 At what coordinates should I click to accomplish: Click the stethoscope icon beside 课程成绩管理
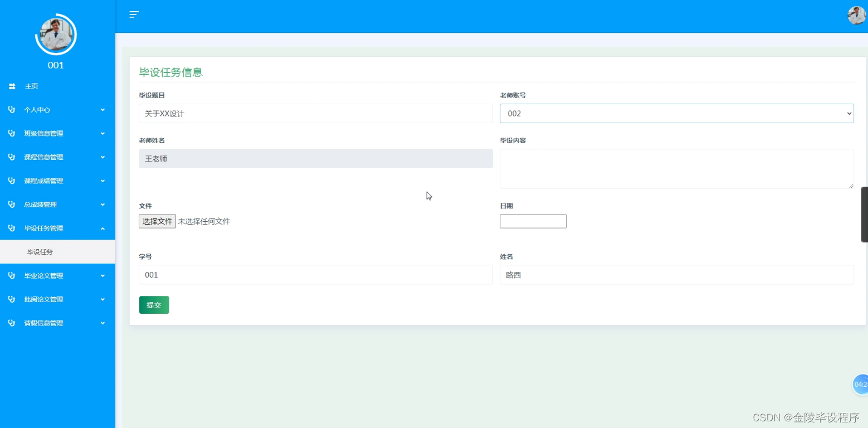tap(12, 181)
